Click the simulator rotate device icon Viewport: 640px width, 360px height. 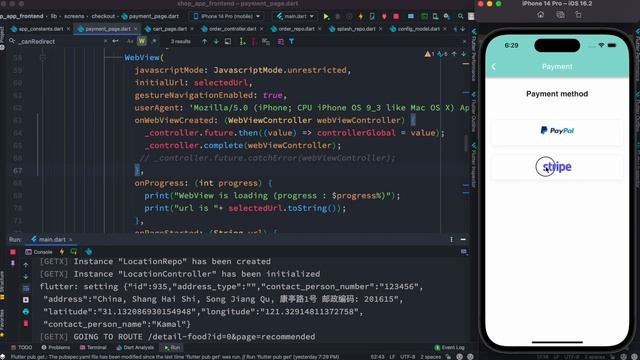click(x=578, y=15)
